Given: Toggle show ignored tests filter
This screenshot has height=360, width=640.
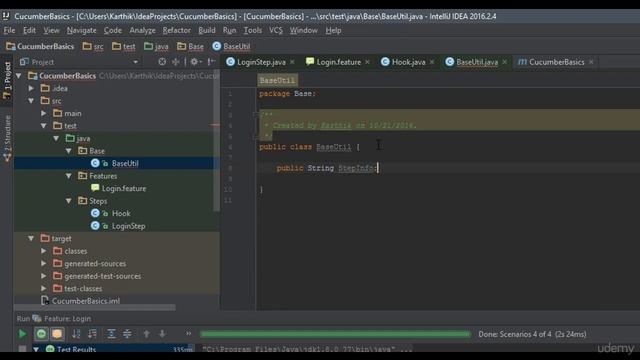Looking at the screenshot, I should (57, 334).
